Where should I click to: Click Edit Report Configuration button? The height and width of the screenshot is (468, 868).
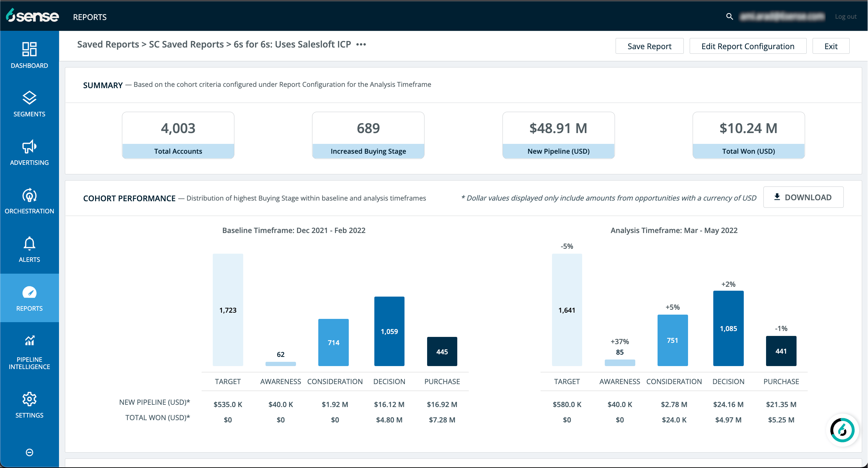pos(748,47)
